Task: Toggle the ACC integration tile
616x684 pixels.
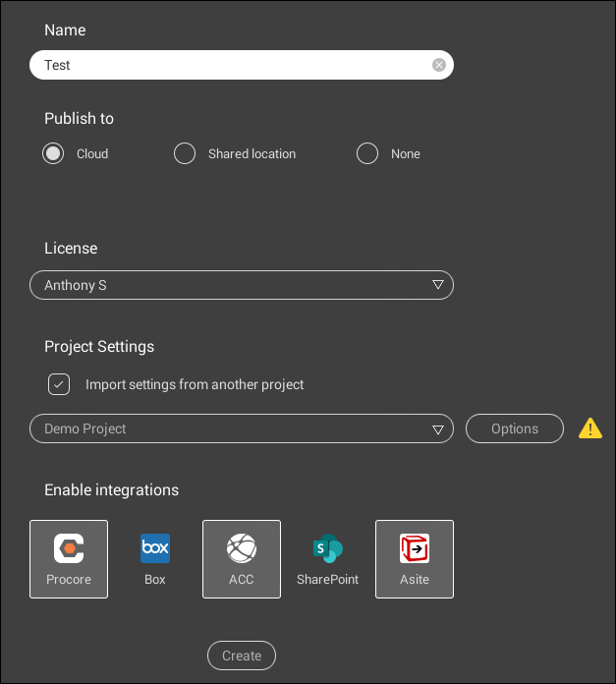Action: (242, 559)
